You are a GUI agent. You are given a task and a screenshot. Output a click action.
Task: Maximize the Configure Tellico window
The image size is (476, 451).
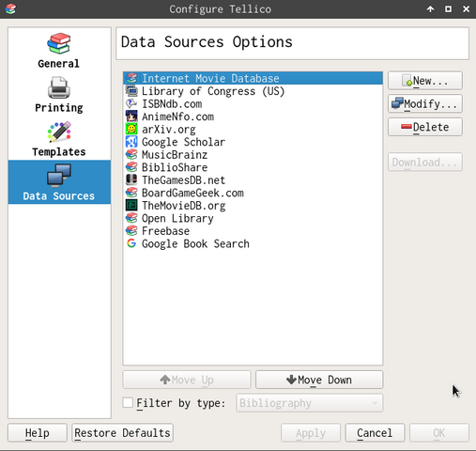(448, 8)
